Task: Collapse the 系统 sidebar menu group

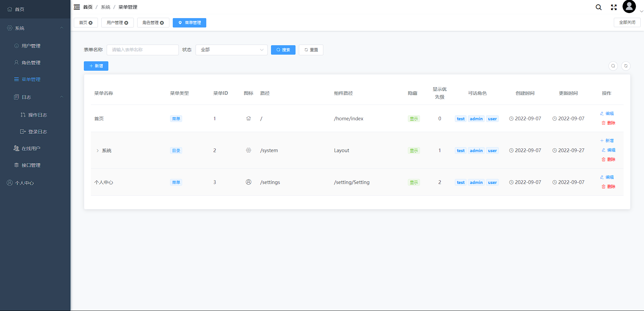Action: [62, 28]
